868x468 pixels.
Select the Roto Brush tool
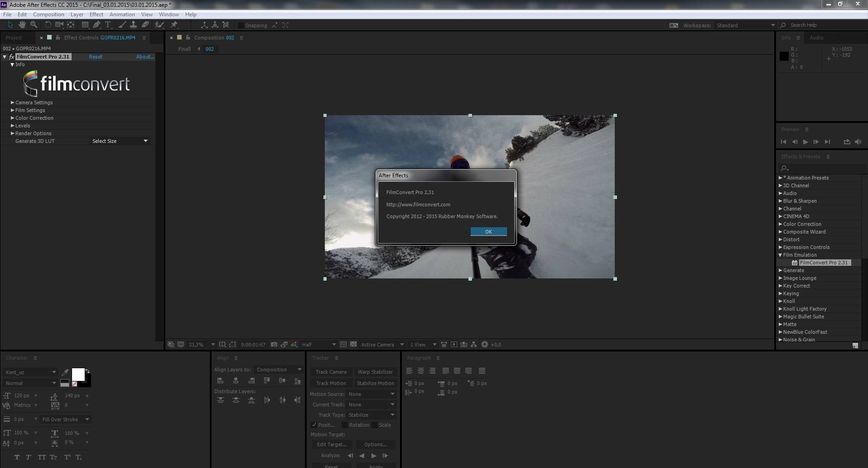click(159, 25)
